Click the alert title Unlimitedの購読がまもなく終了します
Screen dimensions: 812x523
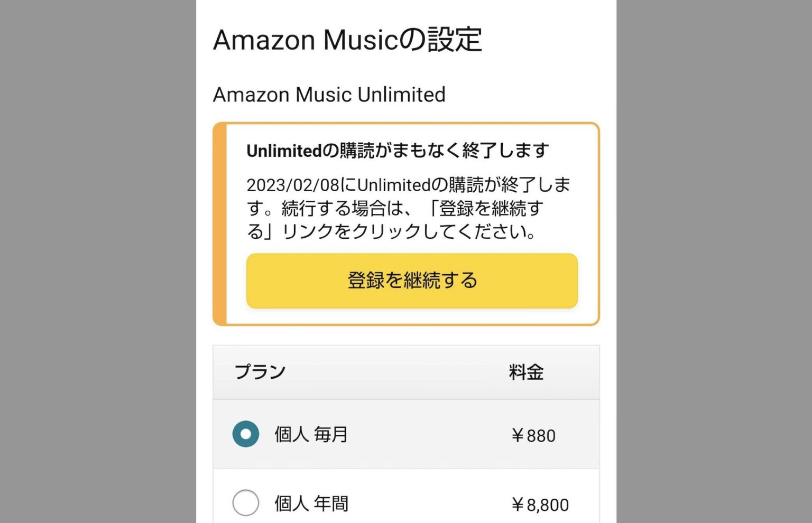pos(398,151)
